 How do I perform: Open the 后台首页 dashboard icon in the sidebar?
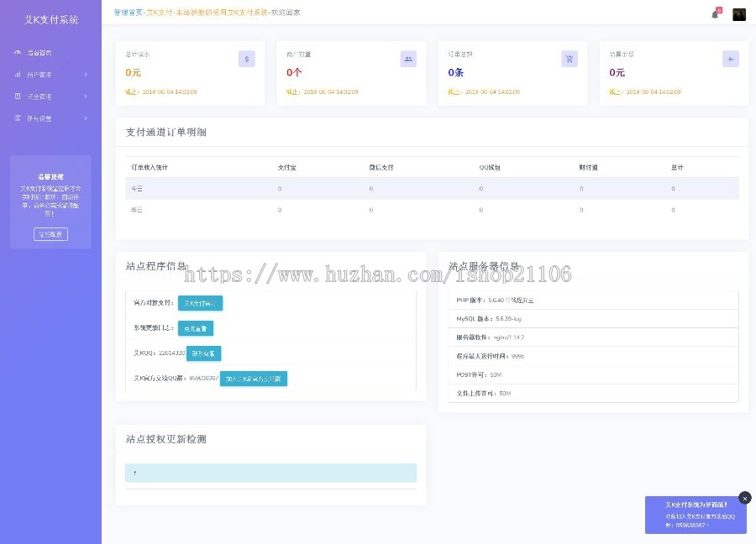tap(18, 52)
